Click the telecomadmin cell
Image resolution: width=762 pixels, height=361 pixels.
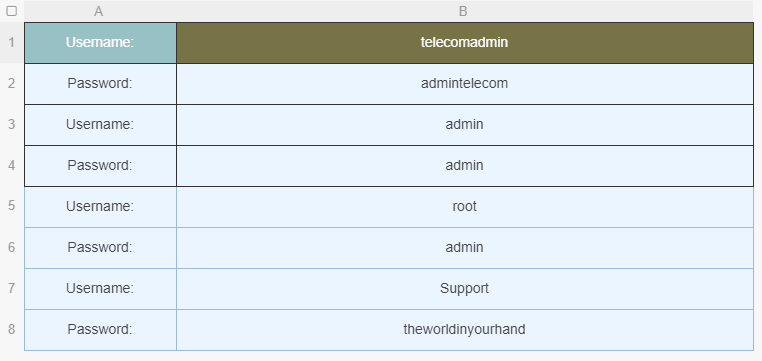(x=465, y=43)
